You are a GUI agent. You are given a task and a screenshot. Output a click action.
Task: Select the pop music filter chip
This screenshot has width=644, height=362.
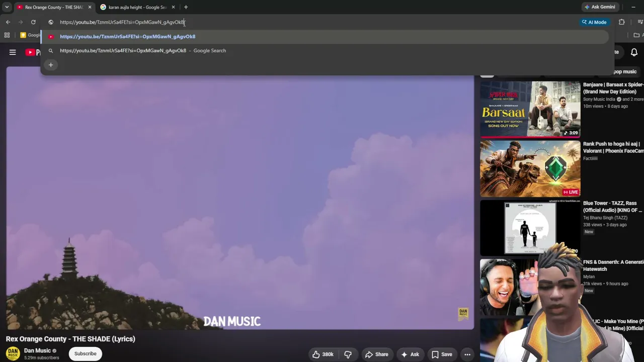tap(624, 72)
